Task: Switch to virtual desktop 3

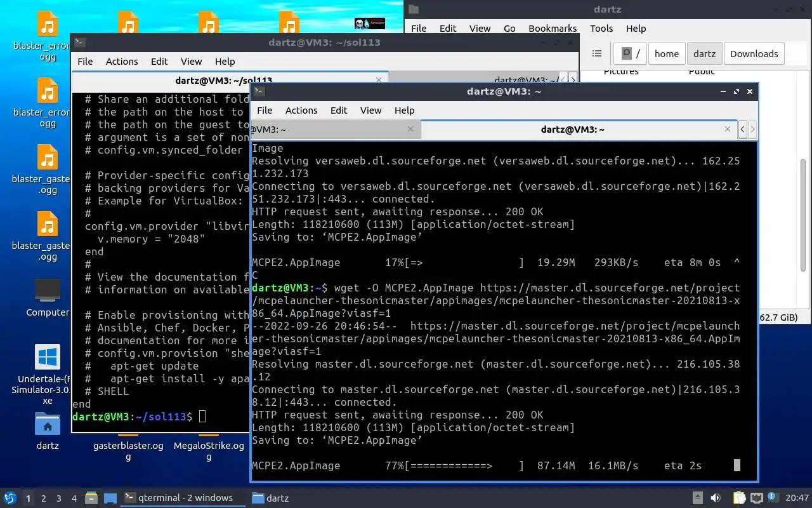Action: click(x=59, y=498)
